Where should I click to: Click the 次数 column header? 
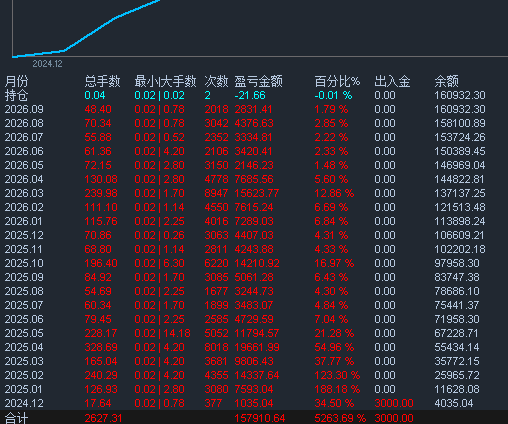[216, 81]
